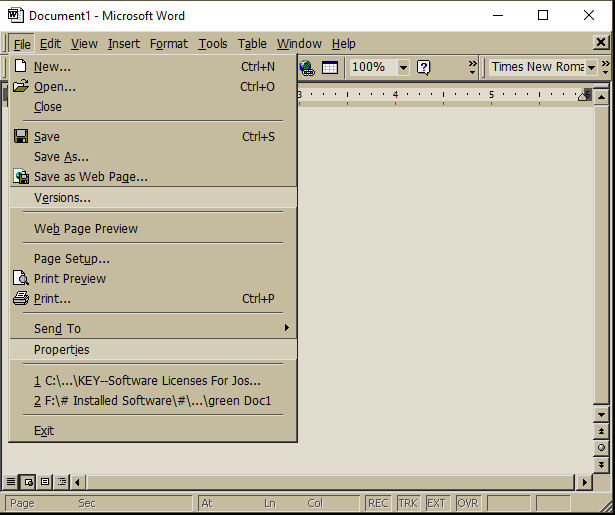615x515 pixels.
Task: Open the 100% zoom dropdown
Action: pos(403,67)
